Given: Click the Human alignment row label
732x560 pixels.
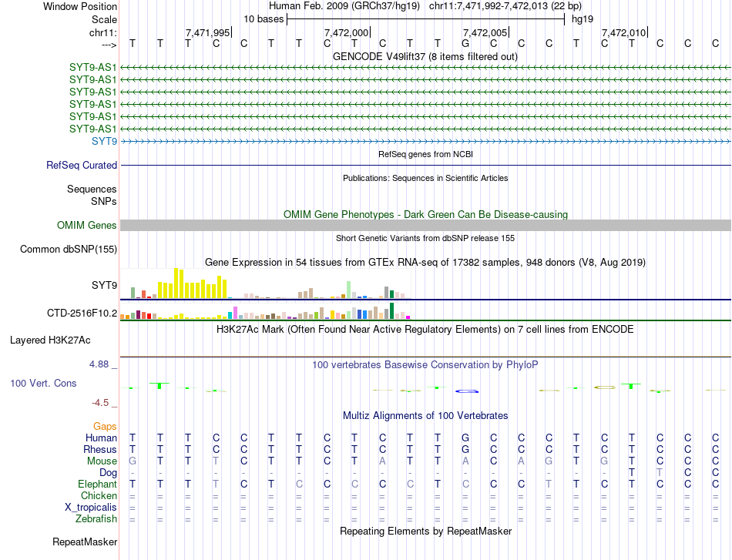Looking at the screenshot, I should coord(101,438).
